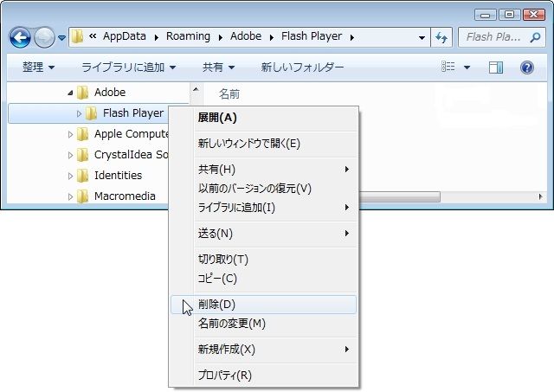Select the Apple Computer folder in the tree
The height and width of the screenshot is (392, 554).
tap(131, 134)
